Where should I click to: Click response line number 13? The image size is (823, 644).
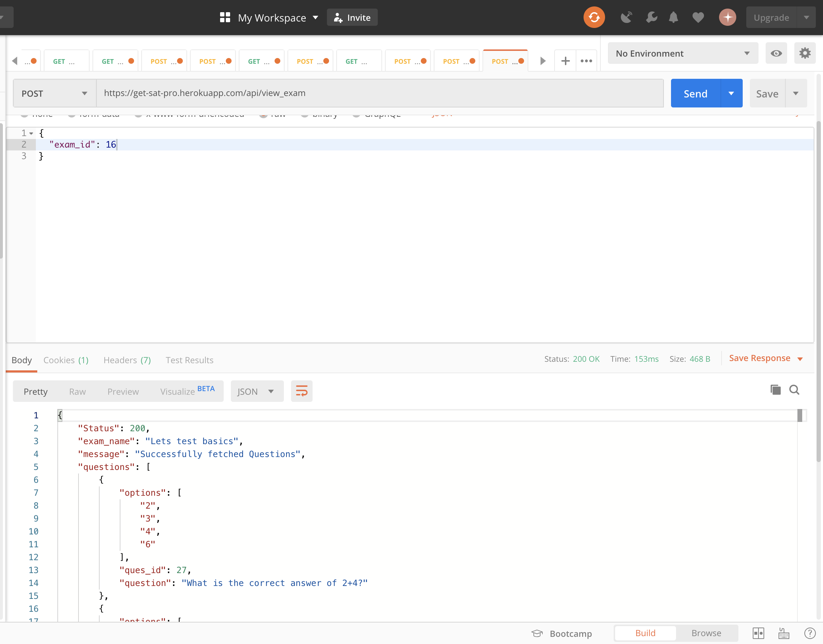click(33, 570)
